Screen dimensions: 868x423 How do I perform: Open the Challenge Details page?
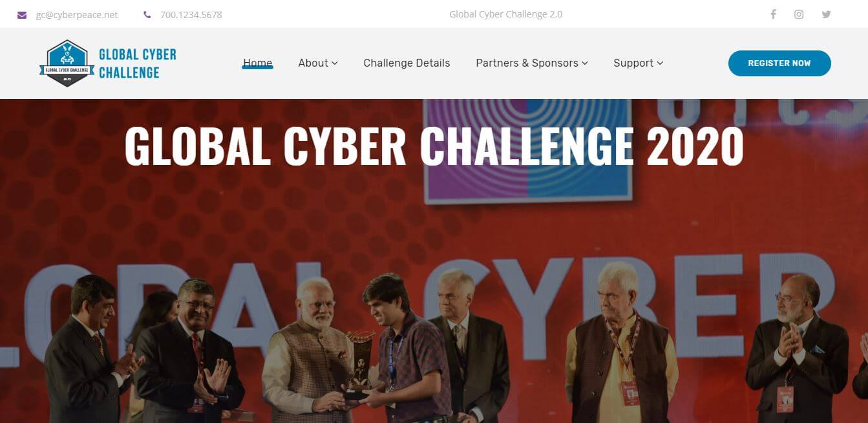(x=407, y=63)
